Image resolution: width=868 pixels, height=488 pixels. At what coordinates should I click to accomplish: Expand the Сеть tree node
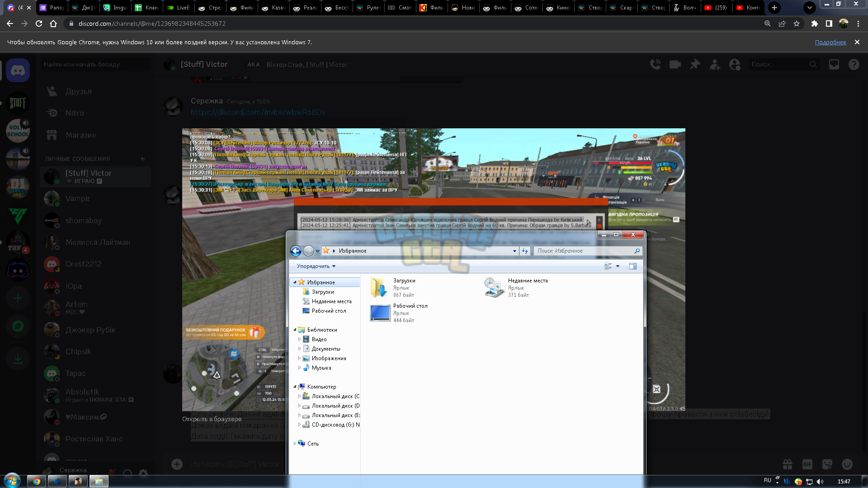(x=295, y=444)
